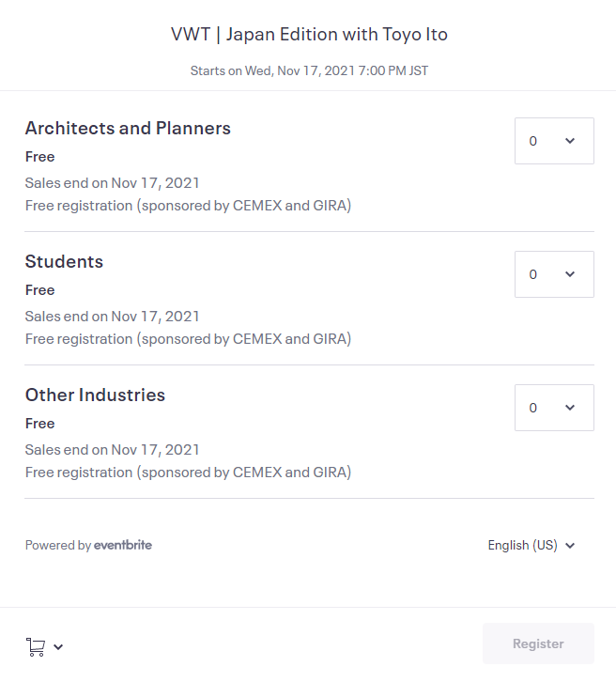Open the shopping cart icon
The height and width of the screenshot is (682, 616).
pos(36,646)
